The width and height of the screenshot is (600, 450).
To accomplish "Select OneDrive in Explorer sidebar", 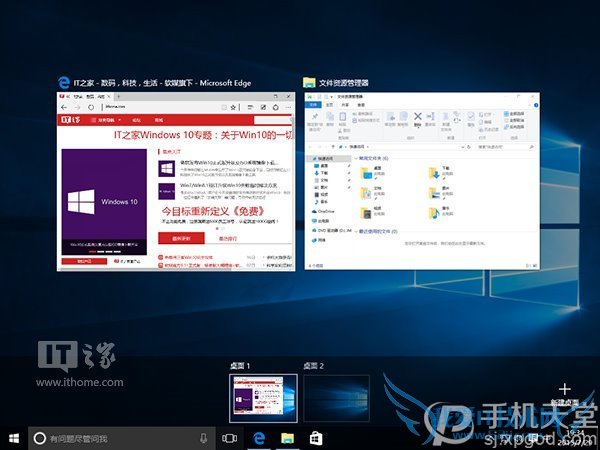I will tap(324, 211).
